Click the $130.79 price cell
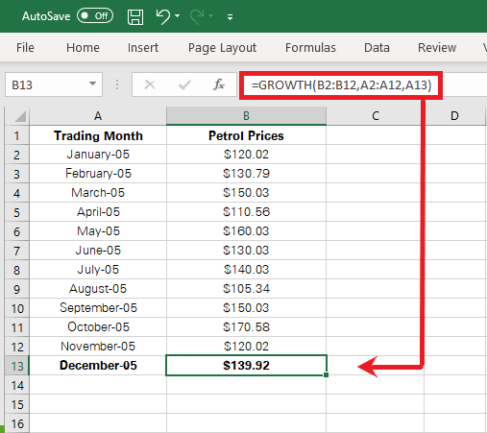Viewport: 487px width, 433px height. [x=246, y=173]
